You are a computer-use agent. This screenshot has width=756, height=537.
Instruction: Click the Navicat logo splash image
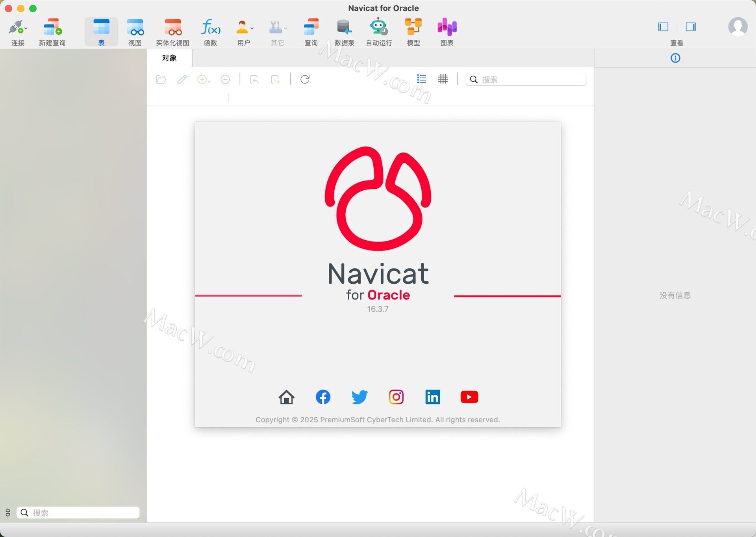[x=378, y=199]
